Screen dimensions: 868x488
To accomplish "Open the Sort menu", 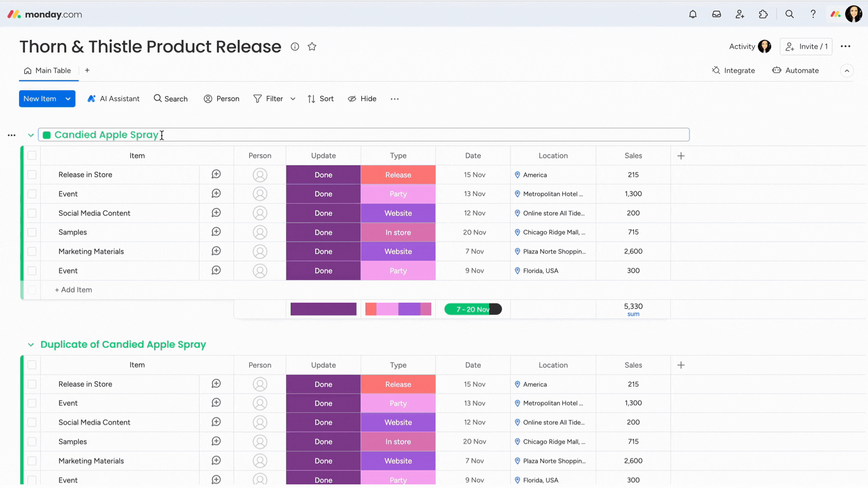I will click(x=321, y=99).
